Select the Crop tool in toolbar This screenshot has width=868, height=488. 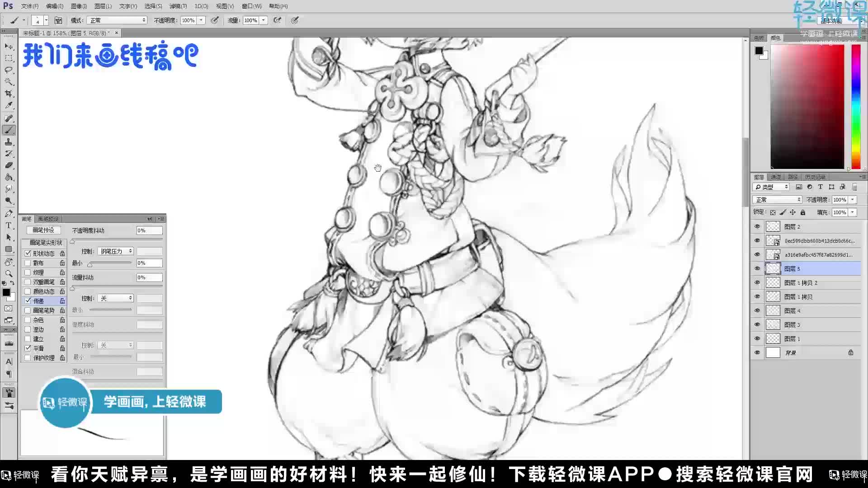pos(9,94)
